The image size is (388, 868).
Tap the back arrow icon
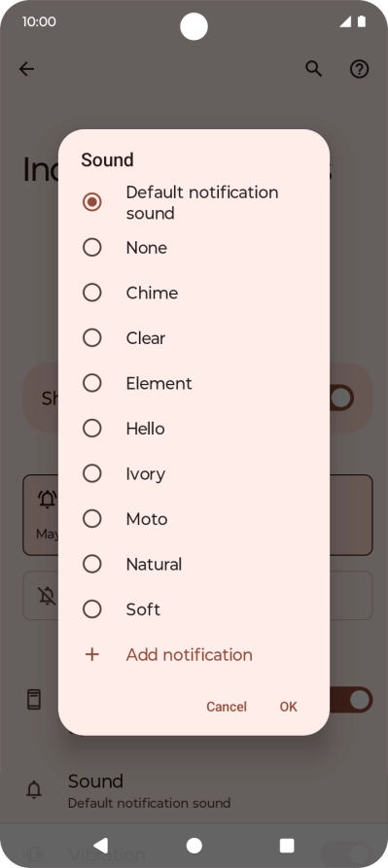26,69
